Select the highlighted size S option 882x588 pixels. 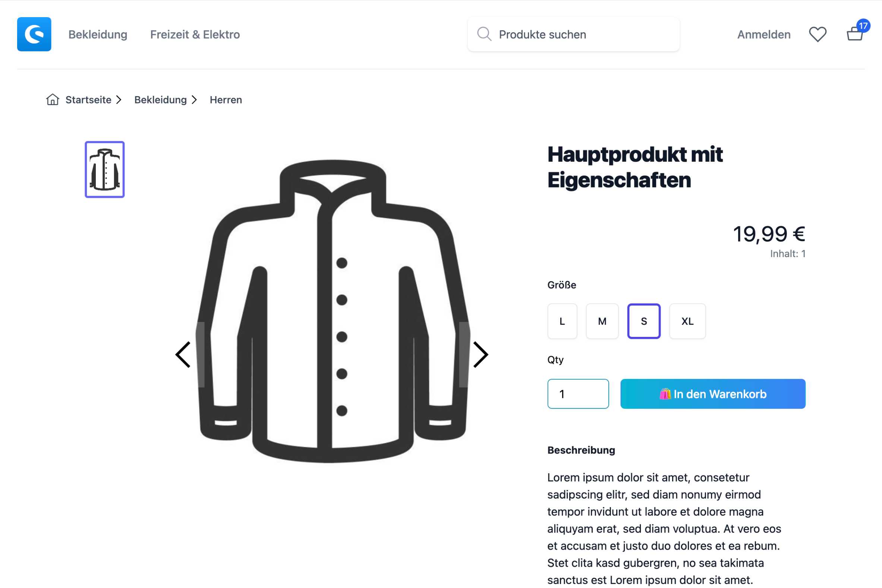(x=644, y=321)
